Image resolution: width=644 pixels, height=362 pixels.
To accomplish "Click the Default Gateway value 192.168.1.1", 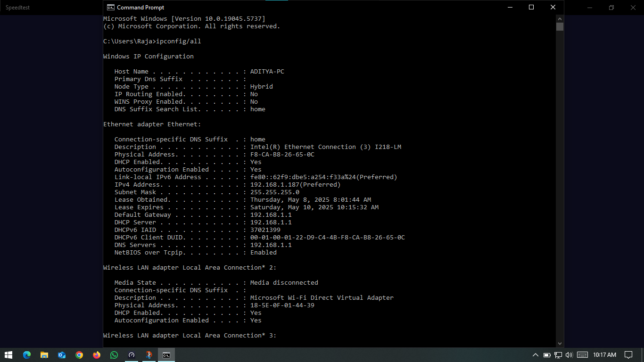I will pyautogui.click(x=271, y=215).
